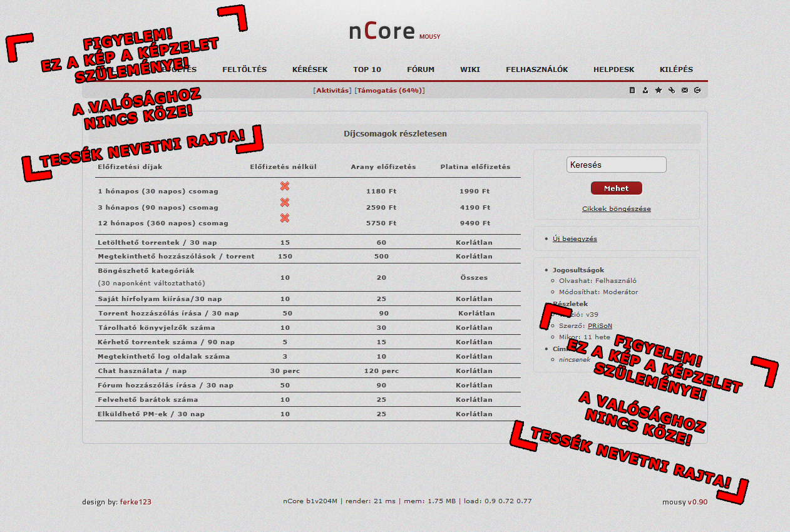Click the Olvashat: Felhasználó entry
790x532 pixels.
(598, 281)
